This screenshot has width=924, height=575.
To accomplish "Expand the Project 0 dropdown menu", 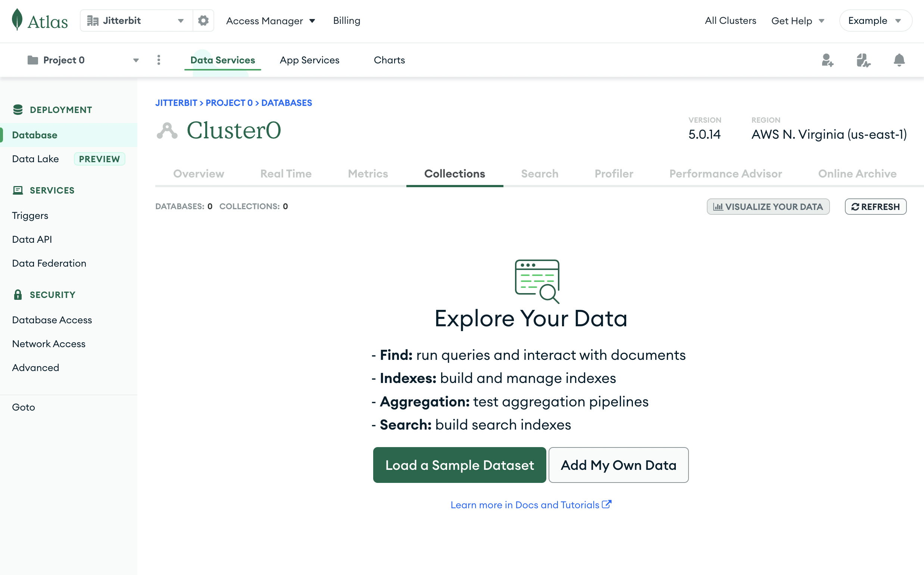I will (137, 60).
